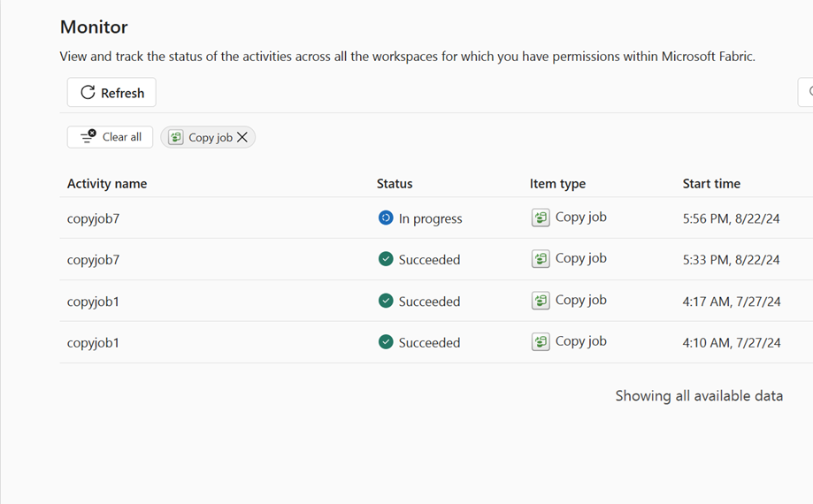Click the In progress status icon
This screenshot has width=813, height=504.
tap(386, 218)
